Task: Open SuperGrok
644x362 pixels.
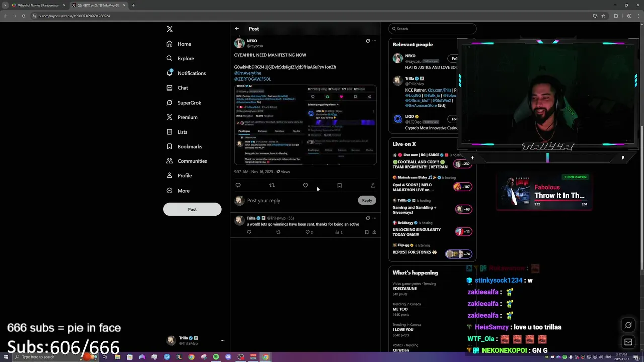Action: tap(183, 103)
